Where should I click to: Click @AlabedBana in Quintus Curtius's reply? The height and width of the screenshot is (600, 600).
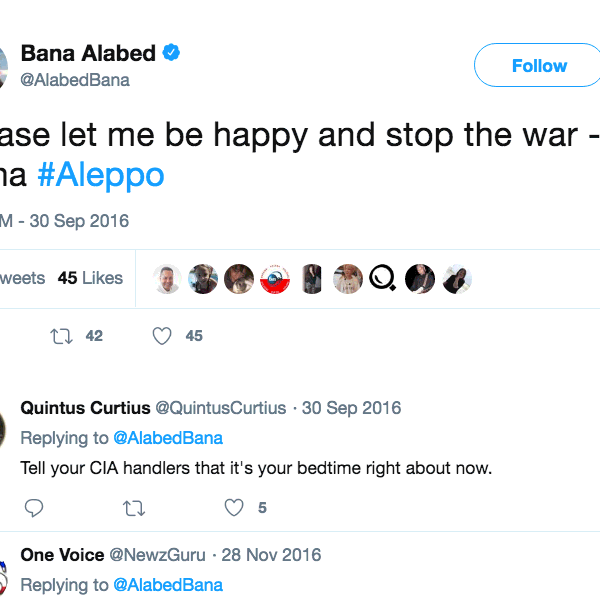[x=167, y=437]
